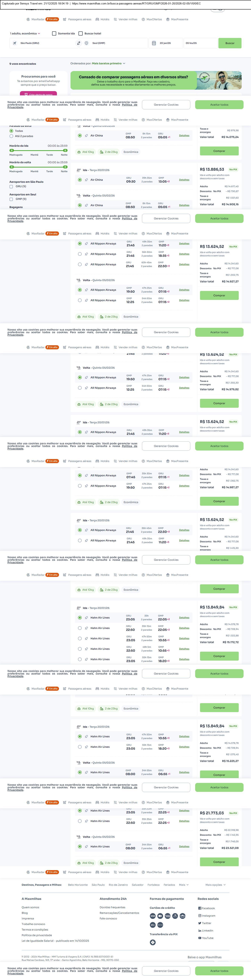Click the São Paulo (GRU) origin field
Image resolution: width=251 pixels, height=980 pixels.
tap(44, 43)
